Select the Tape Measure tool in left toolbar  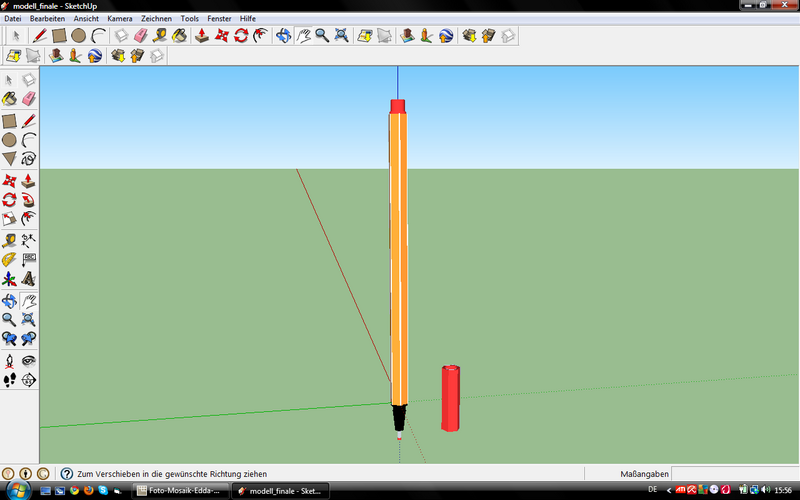pyautogui.click(x=9, y=239)
